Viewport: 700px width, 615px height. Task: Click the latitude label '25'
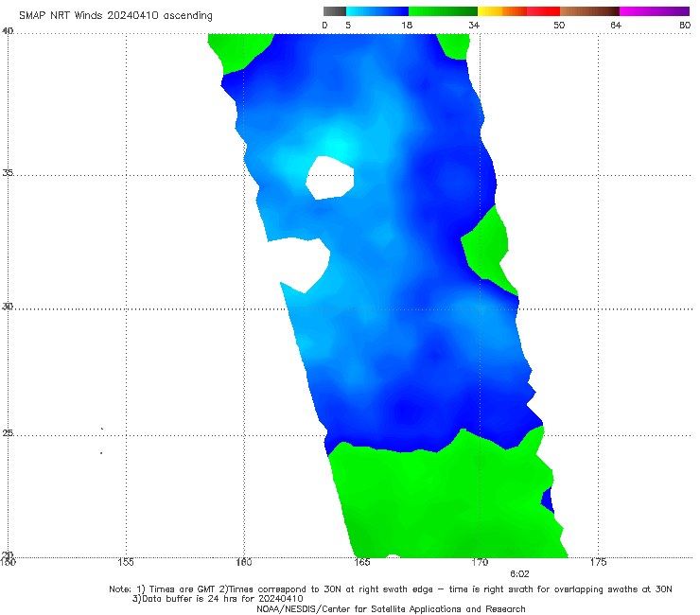(8, 432)
